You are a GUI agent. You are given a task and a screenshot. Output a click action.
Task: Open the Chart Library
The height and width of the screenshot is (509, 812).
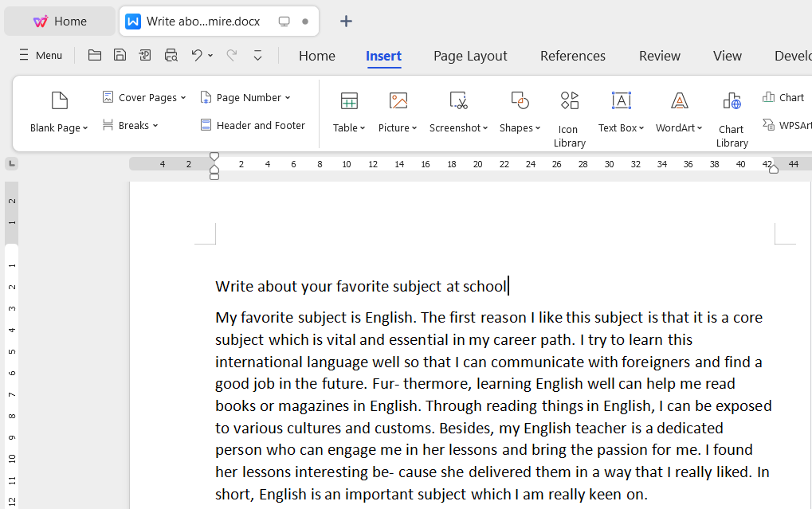(732, 120)
